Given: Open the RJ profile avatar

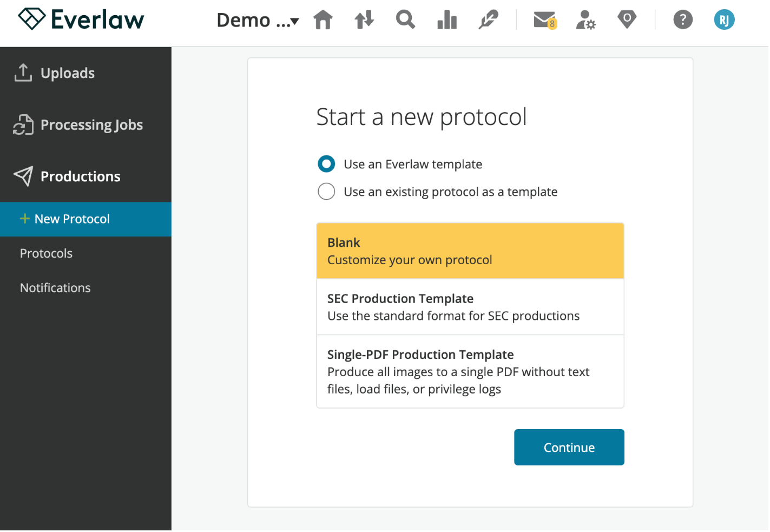Looking at the screenshot, I should (x=724, y=19).
